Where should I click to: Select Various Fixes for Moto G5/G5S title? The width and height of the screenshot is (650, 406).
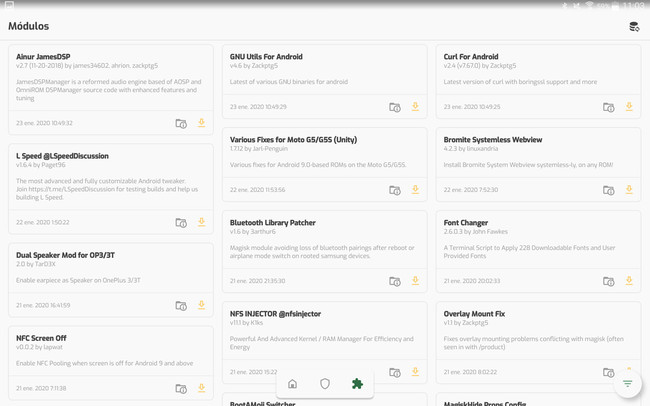click(x=293, y=140)
